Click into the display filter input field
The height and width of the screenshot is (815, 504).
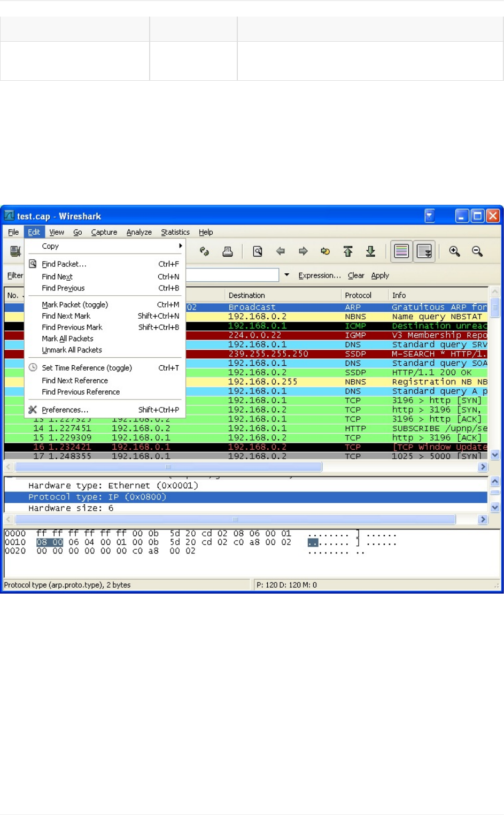pos(232,275)
